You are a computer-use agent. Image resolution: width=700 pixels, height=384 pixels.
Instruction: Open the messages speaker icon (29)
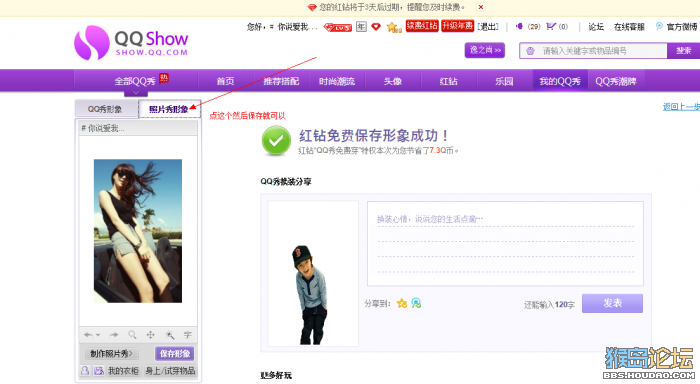(x=519, y=26)
